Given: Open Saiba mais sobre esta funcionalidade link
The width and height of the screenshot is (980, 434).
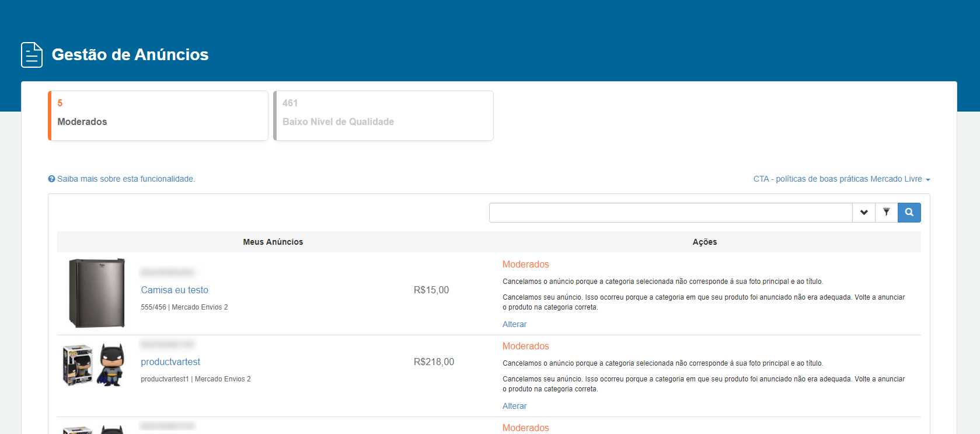Looking at the screenshot, I should coord(126,179).
